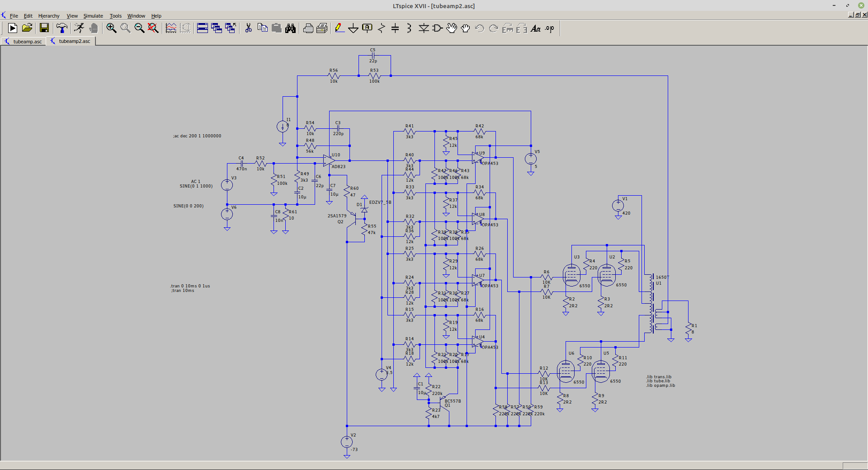
Task: Save the schematic with floppy icon
Action: point(44,28)
